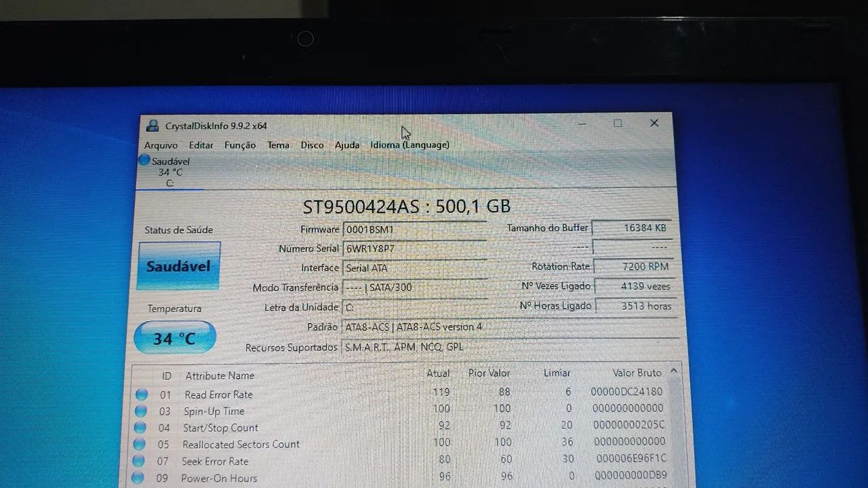Open the Disco menu
Image resolution: width=868 pixels, height=488 pixels.
[312, 145]
